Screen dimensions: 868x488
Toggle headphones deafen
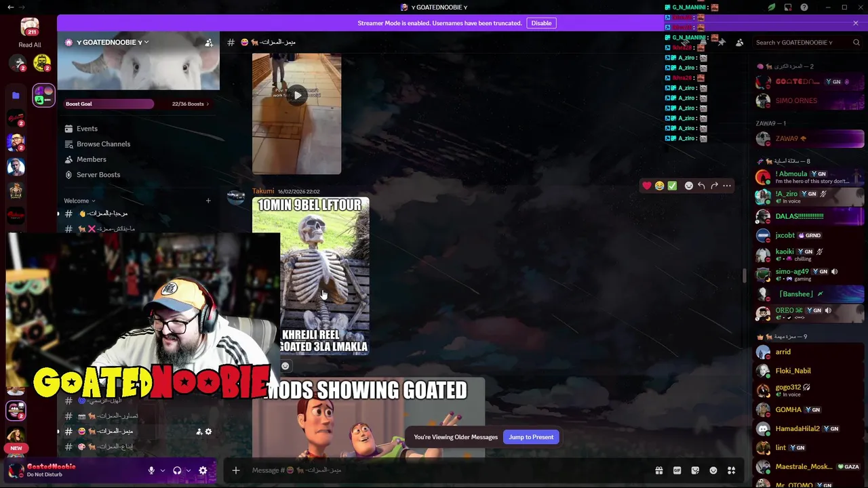(177, 470)
